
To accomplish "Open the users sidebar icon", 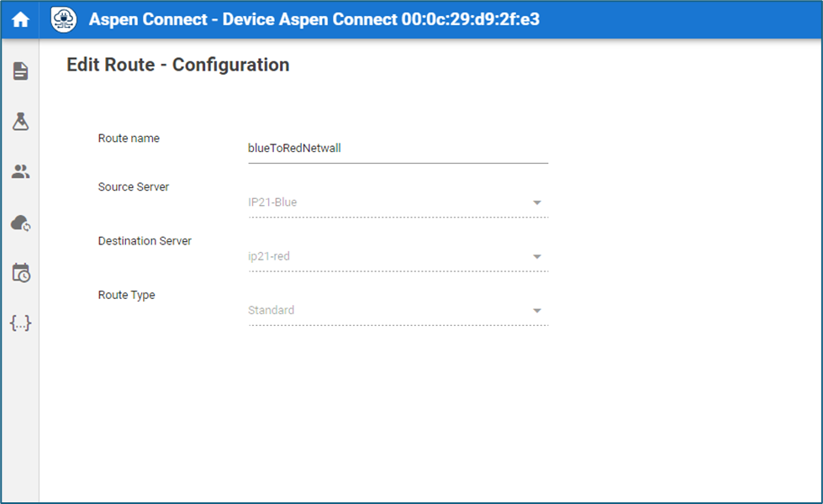I will (x=20, y=171).
